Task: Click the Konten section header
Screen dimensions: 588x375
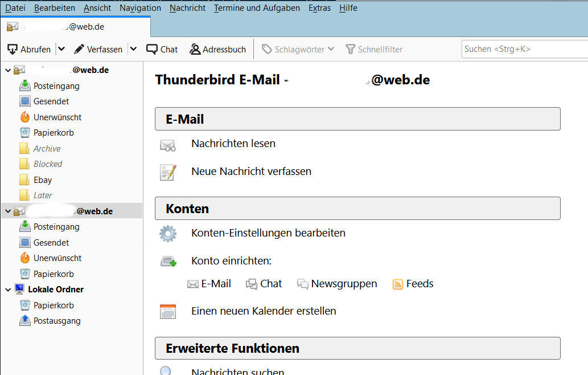Action: [x=357, y=209]
